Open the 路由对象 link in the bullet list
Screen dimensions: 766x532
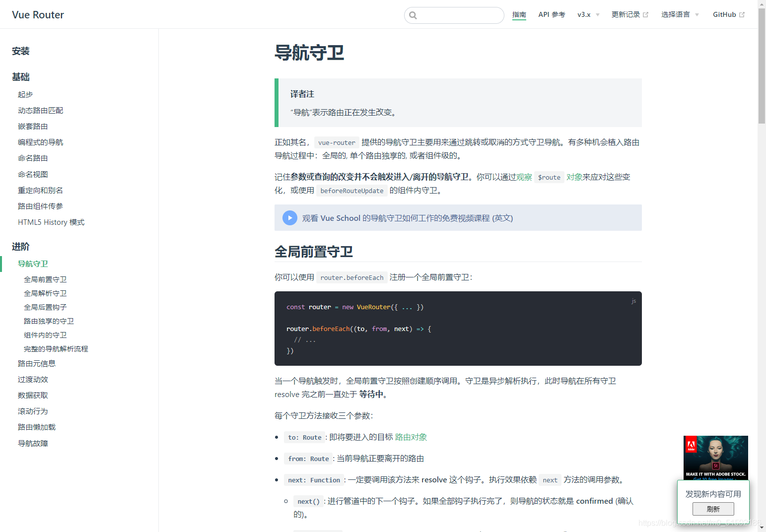411,437
